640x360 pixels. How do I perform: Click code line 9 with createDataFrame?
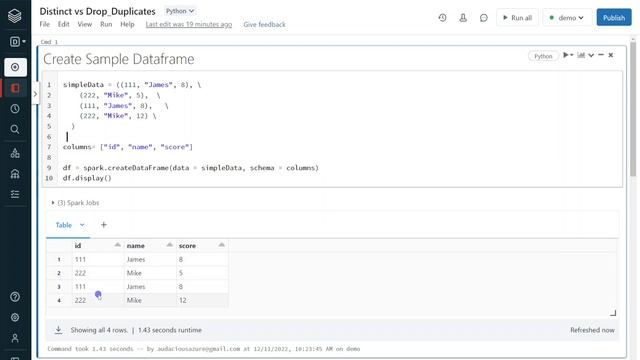click(191, 168)
